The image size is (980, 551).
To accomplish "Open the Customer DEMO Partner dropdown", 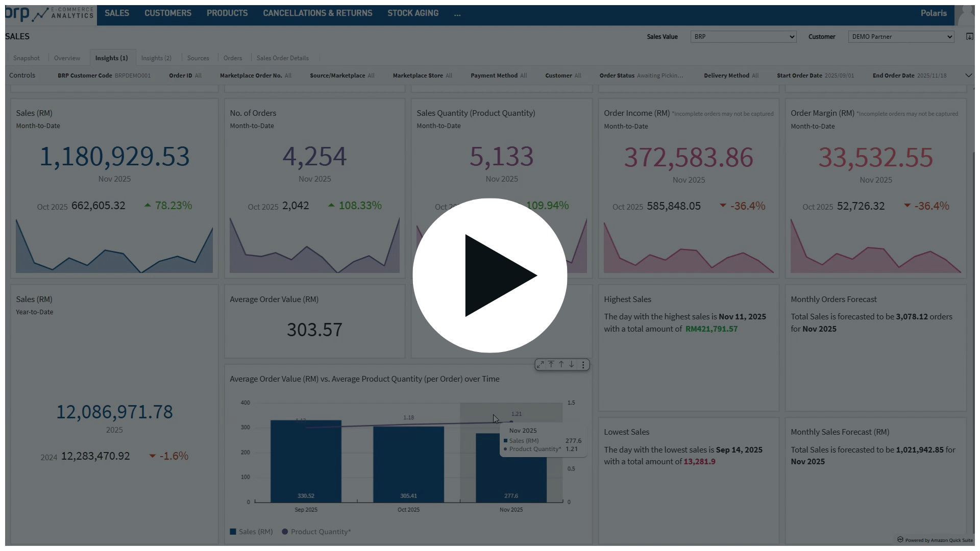I will tap(901, 37).
